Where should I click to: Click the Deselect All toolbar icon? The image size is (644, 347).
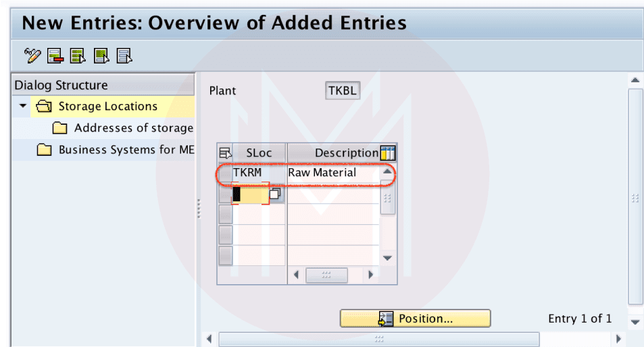pyautogui.click(x=124, y=55)
